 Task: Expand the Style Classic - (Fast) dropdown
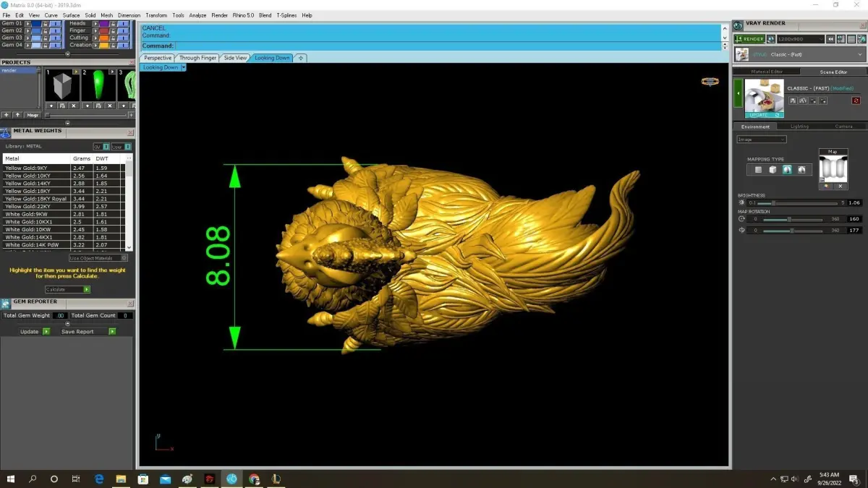(800, 54)
